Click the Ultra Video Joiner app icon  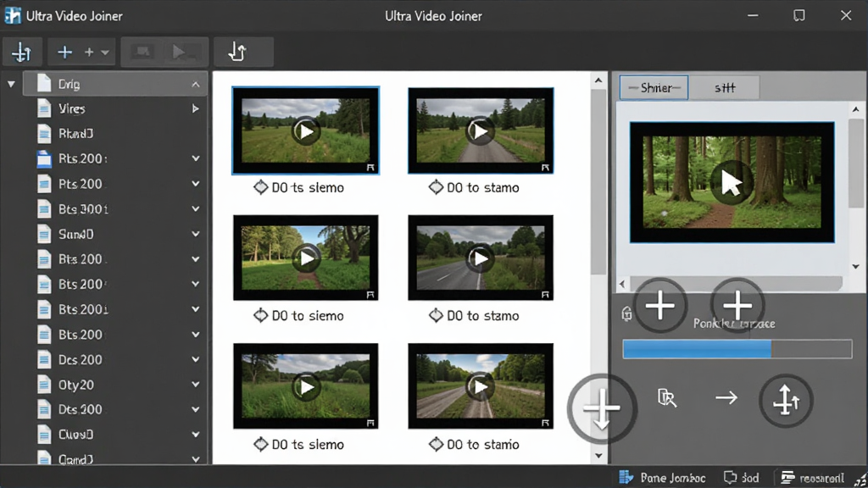click(13, 15)
